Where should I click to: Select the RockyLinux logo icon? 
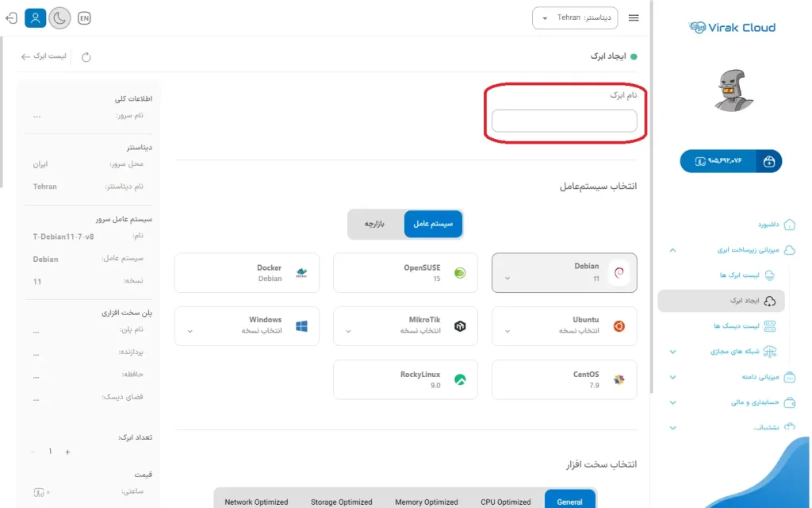coord(460,379)
